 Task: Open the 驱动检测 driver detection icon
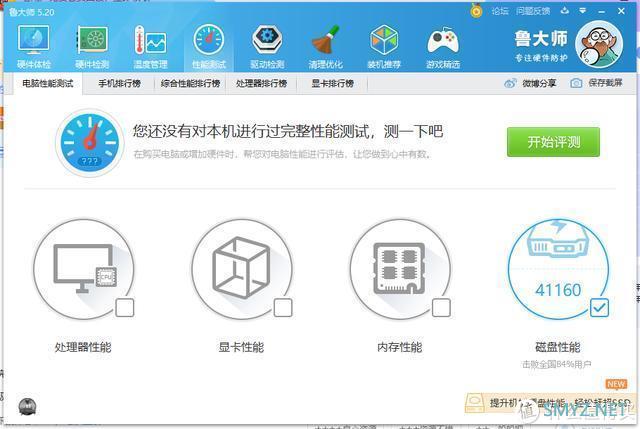pos(267,40)
